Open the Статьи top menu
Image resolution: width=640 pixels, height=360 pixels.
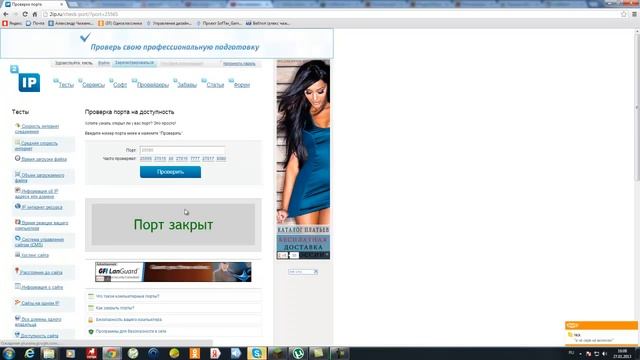[215, 85]
